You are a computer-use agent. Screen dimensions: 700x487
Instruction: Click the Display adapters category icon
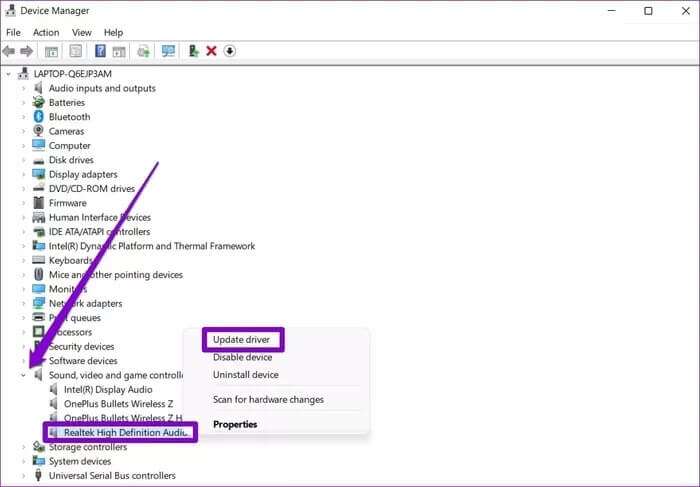[39, 175]
